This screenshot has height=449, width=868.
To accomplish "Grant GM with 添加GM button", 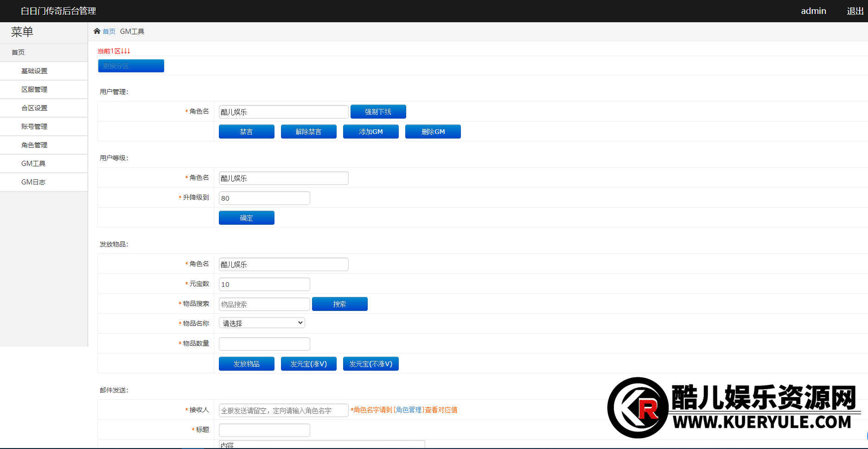I will [370, 132].
